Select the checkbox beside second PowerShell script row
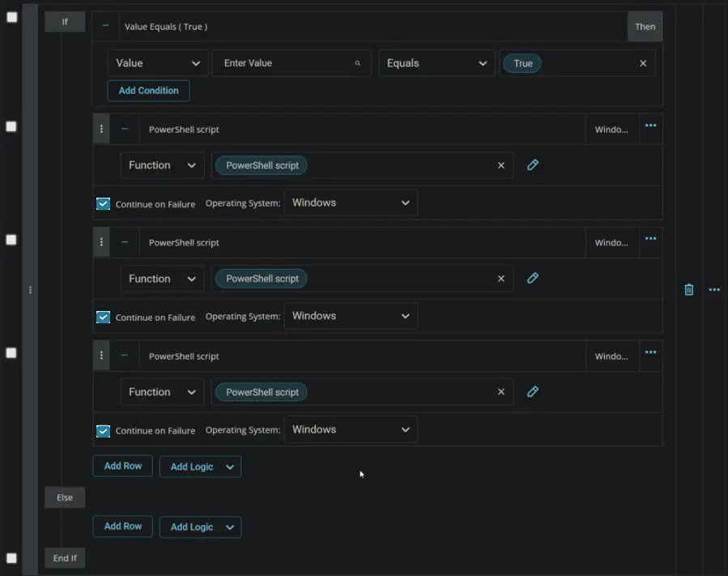 point(11,240)
